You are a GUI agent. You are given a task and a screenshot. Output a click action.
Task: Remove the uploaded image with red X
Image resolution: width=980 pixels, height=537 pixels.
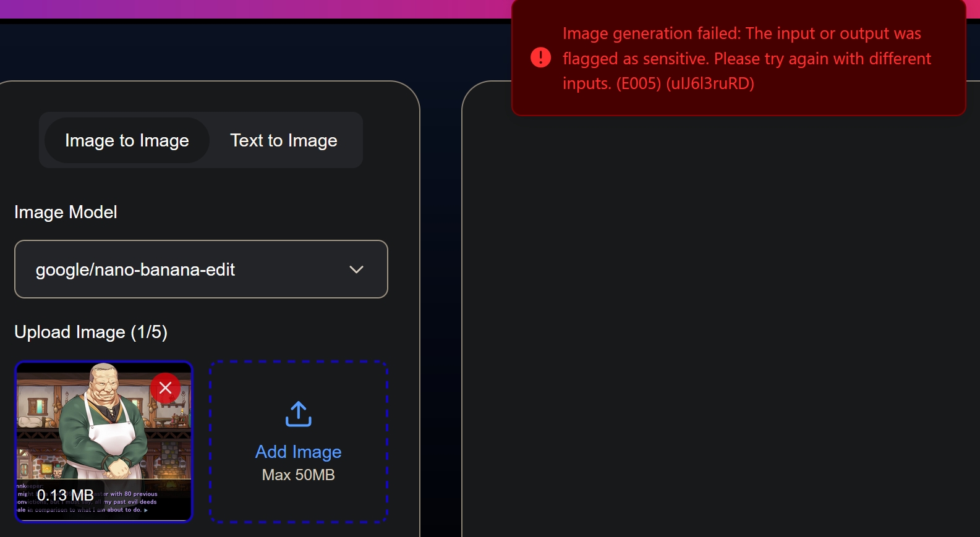165,388
